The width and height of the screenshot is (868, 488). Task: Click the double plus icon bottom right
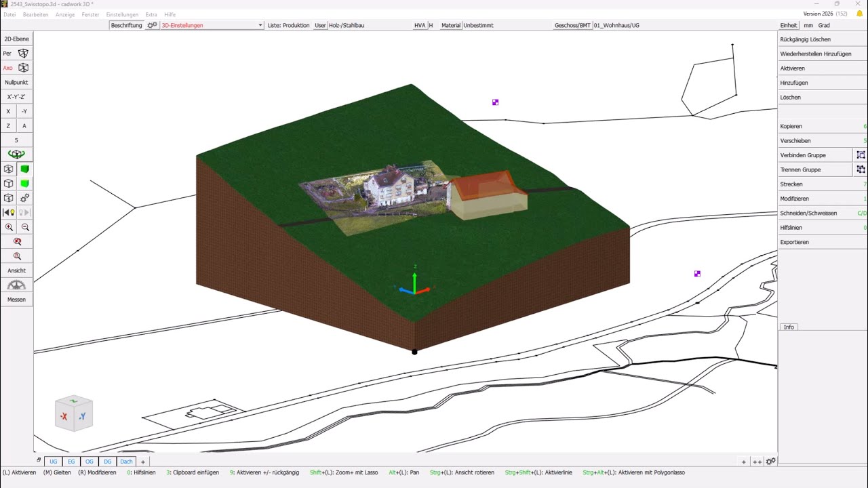(x=757, y=462)
